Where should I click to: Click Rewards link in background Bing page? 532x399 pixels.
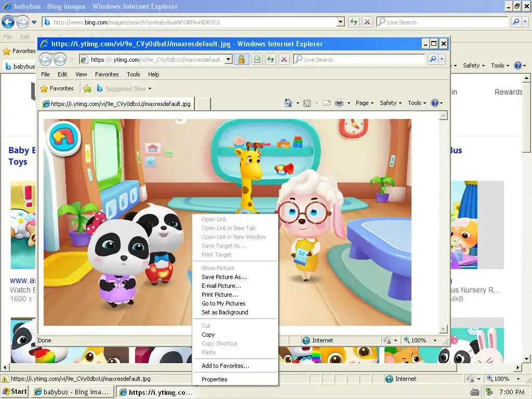(508, 92)
